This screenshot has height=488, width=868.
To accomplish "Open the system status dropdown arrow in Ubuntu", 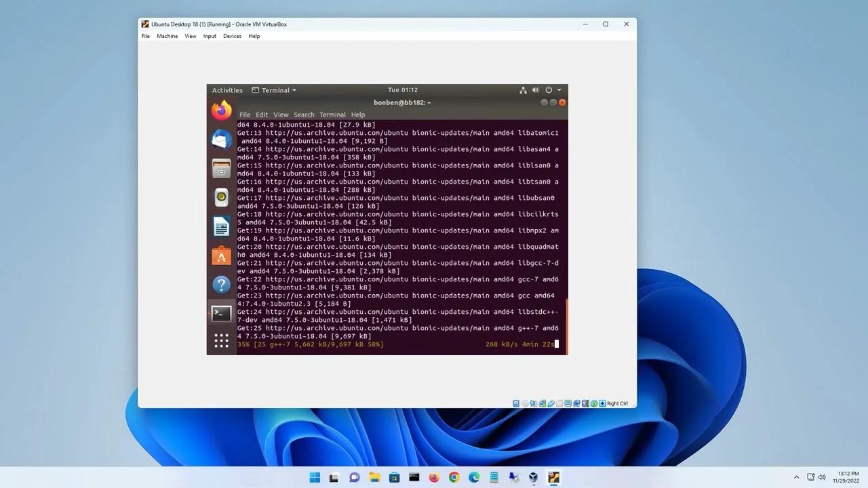I will [559, 89].
